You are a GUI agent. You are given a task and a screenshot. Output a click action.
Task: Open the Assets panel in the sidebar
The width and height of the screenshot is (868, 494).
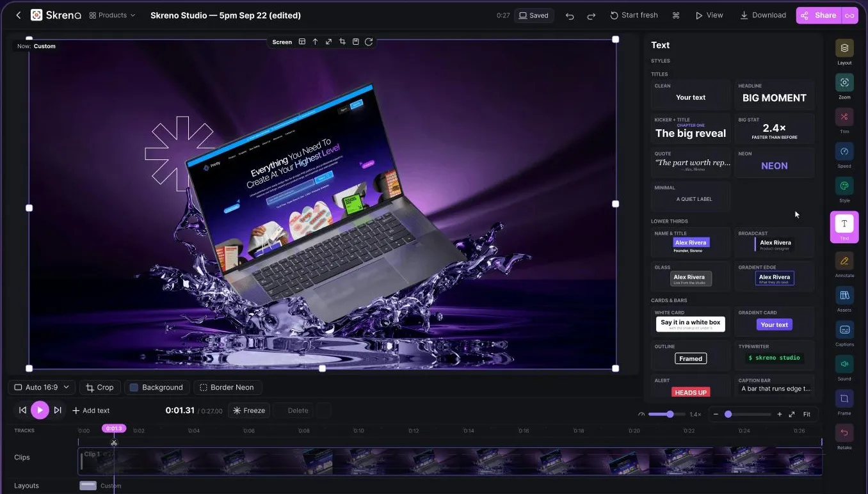(x=844, y=299)
